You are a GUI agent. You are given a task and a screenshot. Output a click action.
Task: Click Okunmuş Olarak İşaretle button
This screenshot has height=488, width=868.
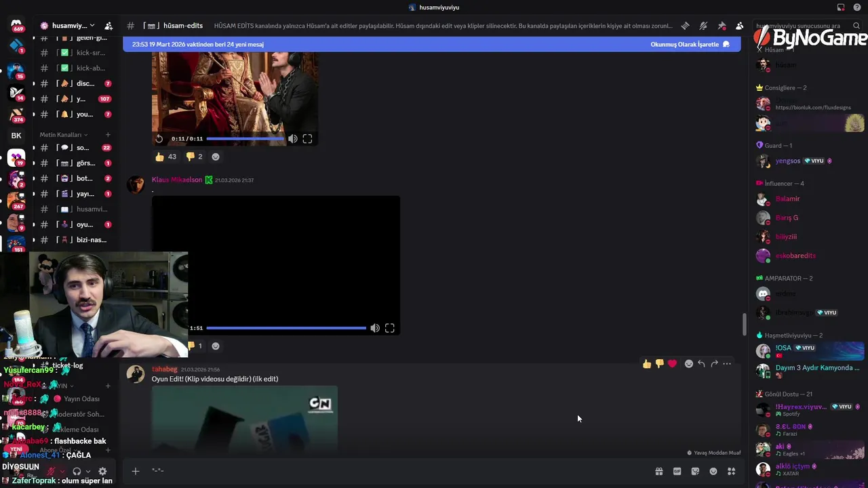tap(690, 44)
